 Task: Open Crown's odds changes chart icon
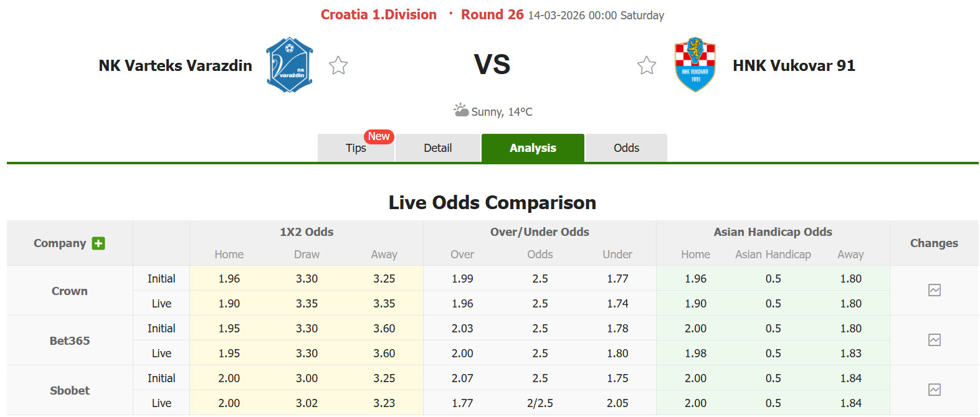934,290
